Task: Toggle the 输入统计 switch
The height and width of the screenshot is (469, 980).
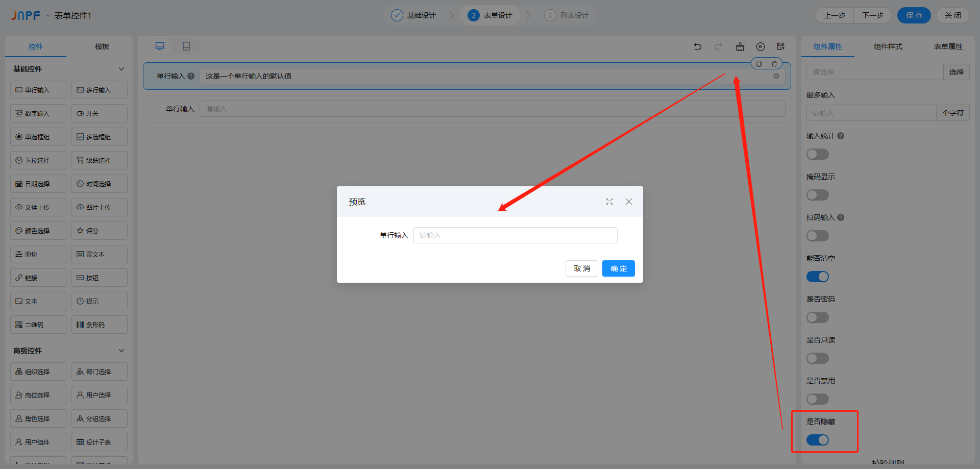Action: pyautogui.click(x=818, y=154)
